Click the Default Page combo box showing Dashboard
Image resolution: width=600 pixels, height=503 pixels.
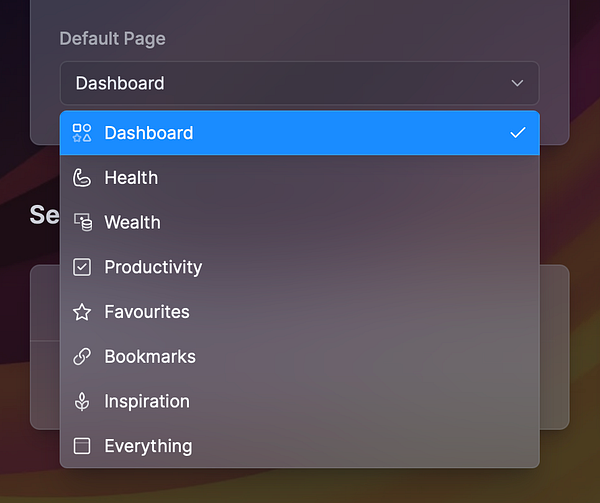tap(290, 83)
